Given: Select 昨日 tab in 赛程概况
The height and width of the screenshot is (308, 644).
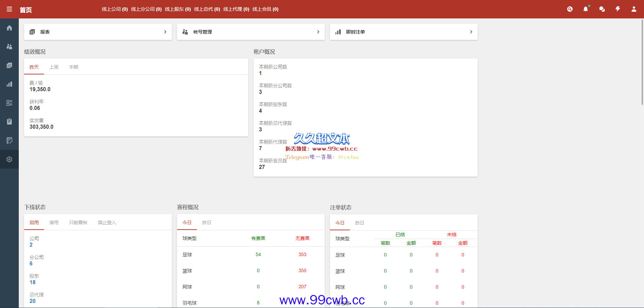Looking at the screenshot, I should pyautogui.click(x=207, y=223).
